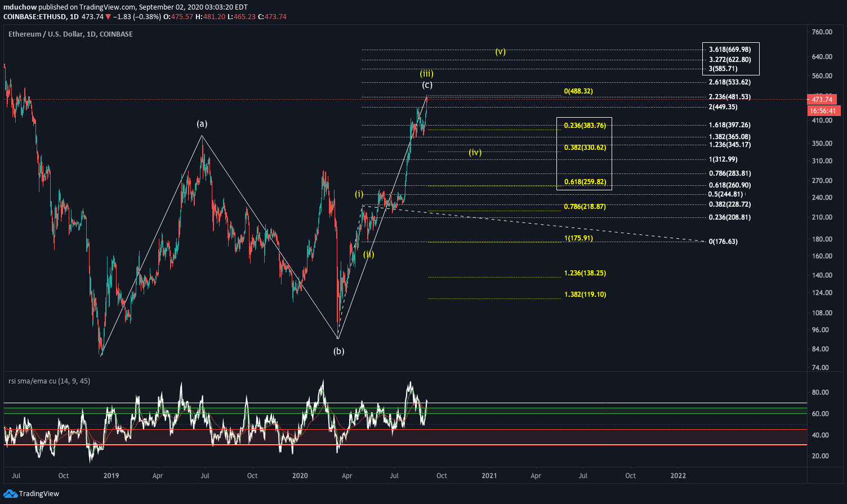Click 96.00 on the price axis
The width and height of the screenshot is (847, 504).
(821, 330)
